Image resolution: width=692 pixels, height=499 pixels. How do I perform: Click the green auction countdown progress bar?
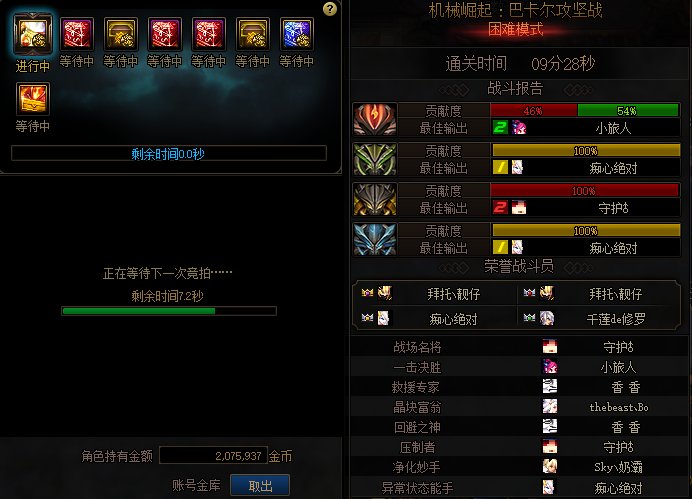pos(169,311)
